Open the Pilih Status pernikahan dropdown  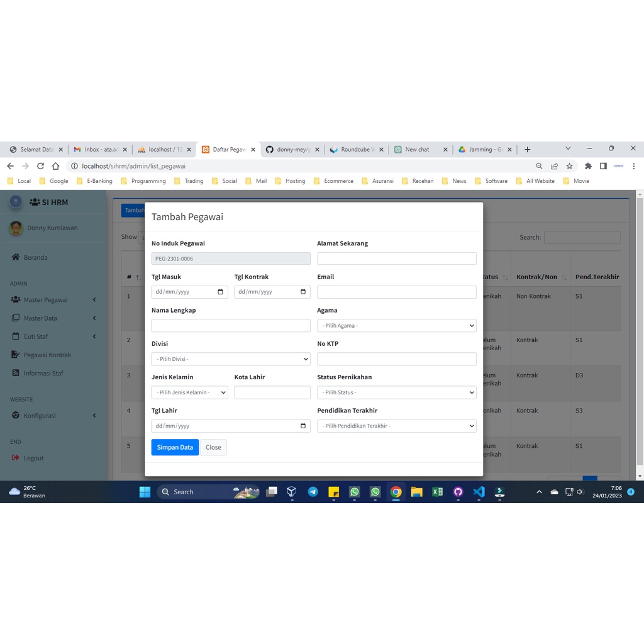396,392
